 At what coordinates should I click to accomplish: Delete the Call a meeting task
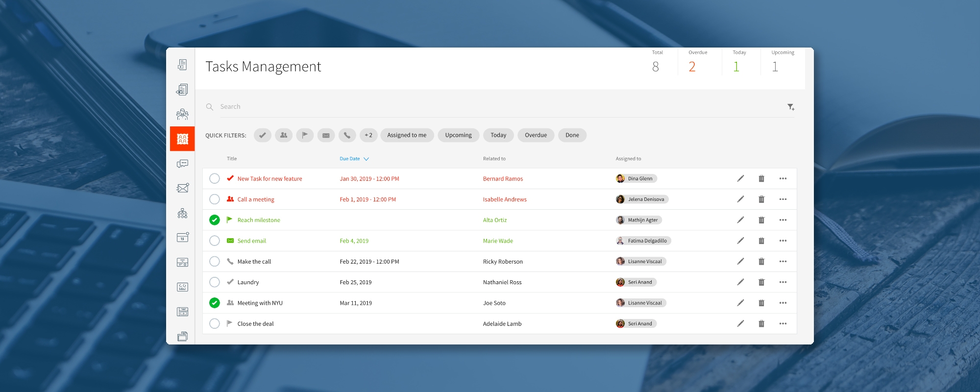[x=761, y=199]
